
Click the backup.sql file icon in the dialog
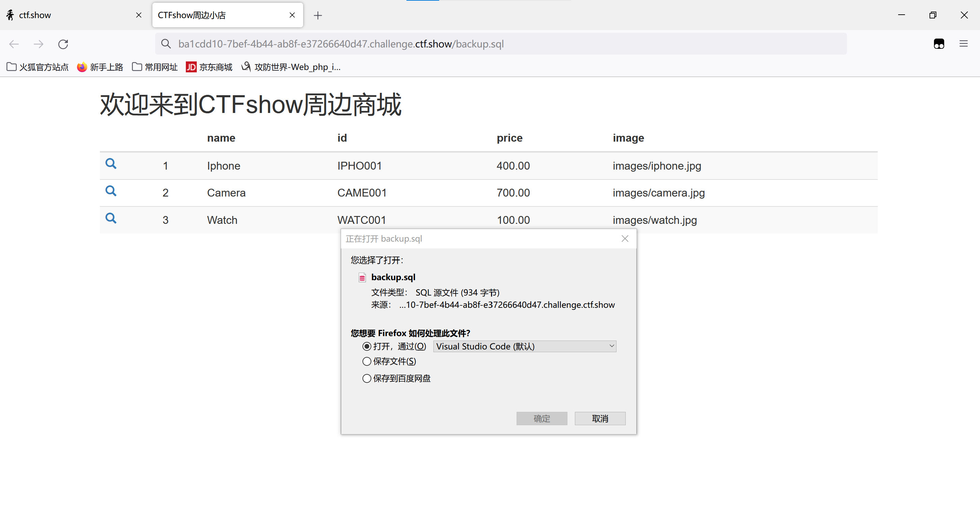click(x=362, y=277)
